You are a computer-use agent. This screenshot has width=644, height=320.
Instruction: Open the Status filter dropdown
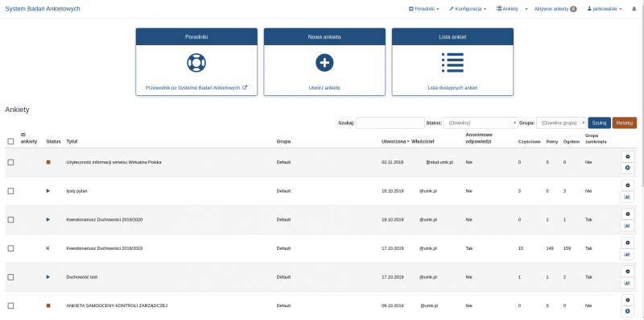(x=481, y=123)
